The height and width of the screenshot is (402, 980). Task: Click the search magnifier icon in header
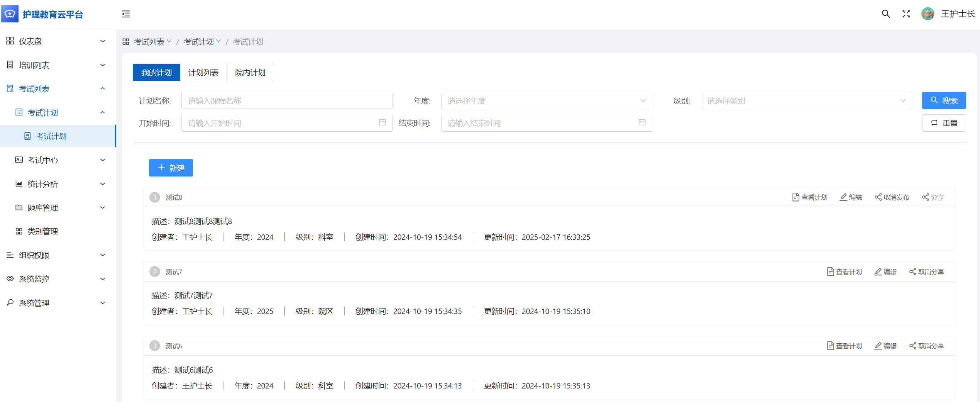[886, 14]
